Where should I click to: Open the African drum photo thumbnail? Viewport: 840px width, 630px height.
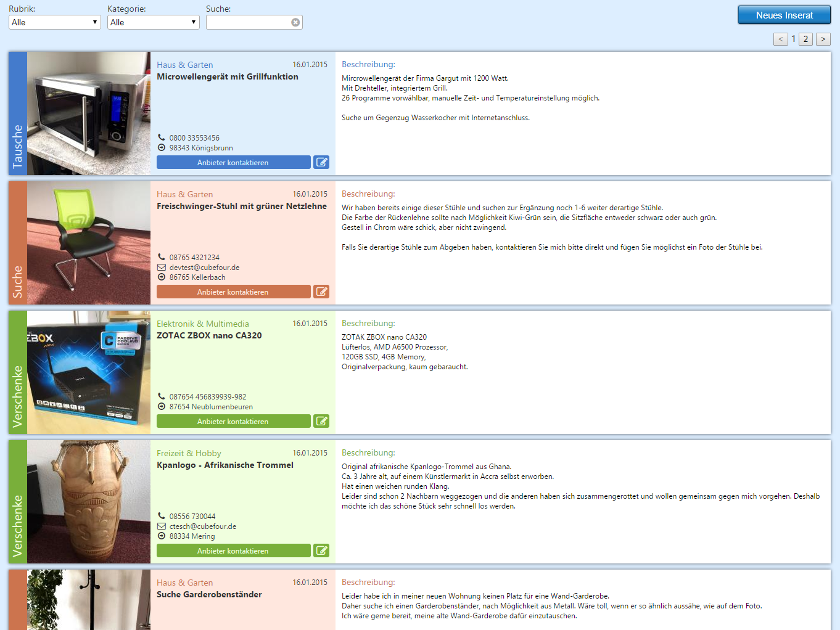pyautogui.click(x=89, y=502)
